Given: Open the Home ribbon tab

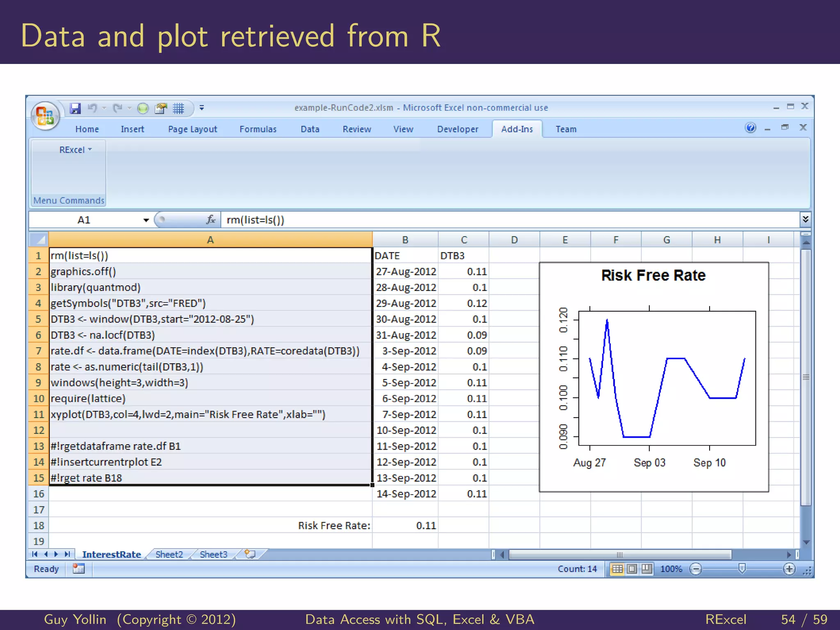Looking at the screenshot, I should [87, 129].
